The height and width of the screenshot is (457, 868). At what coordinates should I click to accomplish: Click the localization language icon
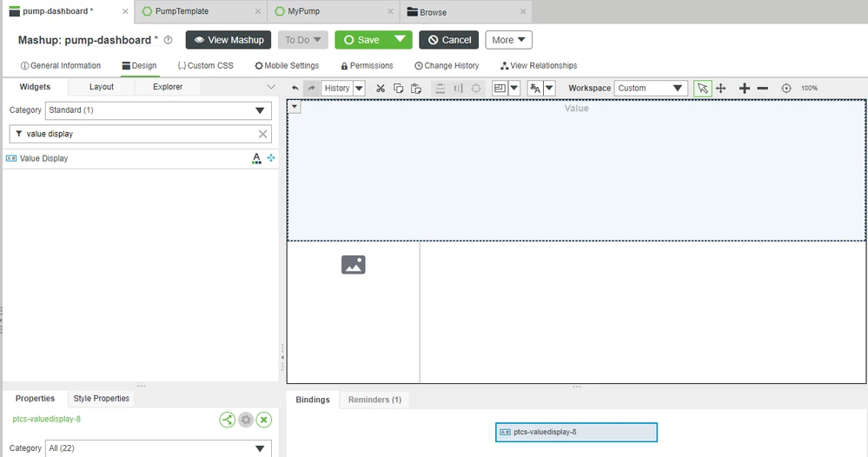[x=535, y=88]
